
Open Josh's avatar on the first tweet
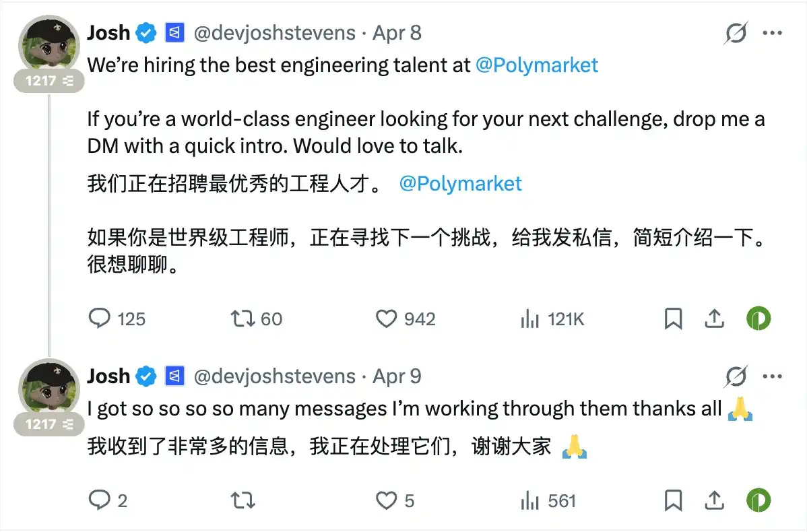click(x=50, y=44)
